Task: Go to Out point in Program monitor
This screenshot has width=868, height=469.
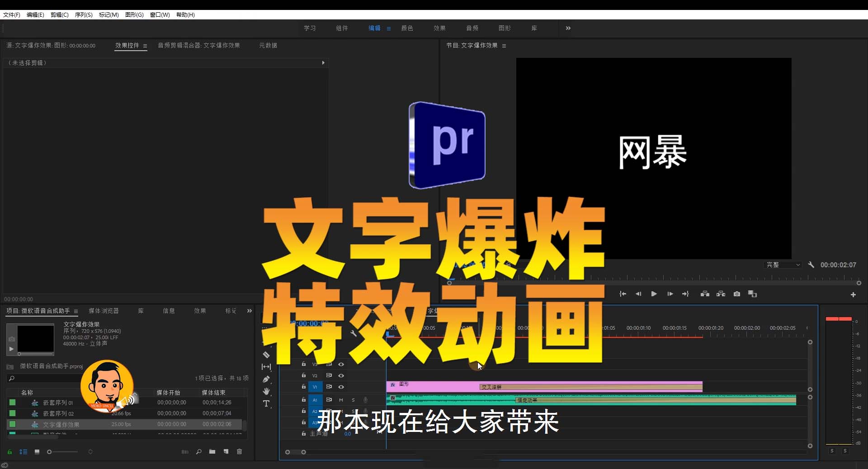Action: pos(685,294)
